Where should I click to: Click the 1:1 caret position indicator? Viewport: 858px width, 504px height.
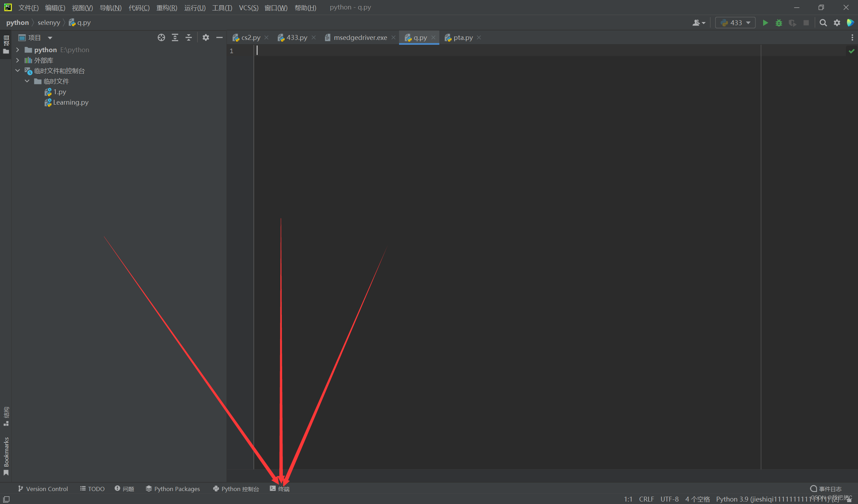pos(628,499)
